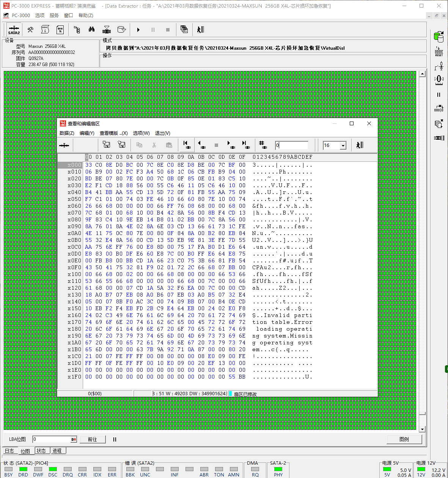Open the 16 bytes-per-row dropdown

coord(343,145)
